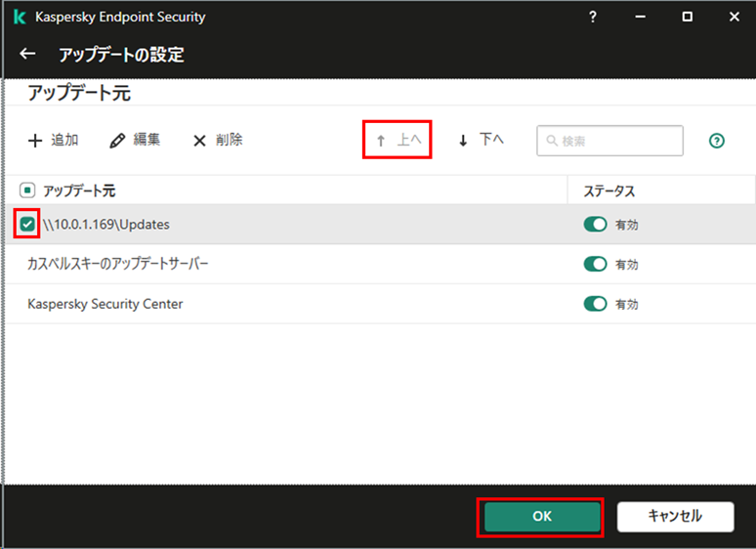
Task: Click the アップデート元 column header
Action: click(x=79, y=190)
